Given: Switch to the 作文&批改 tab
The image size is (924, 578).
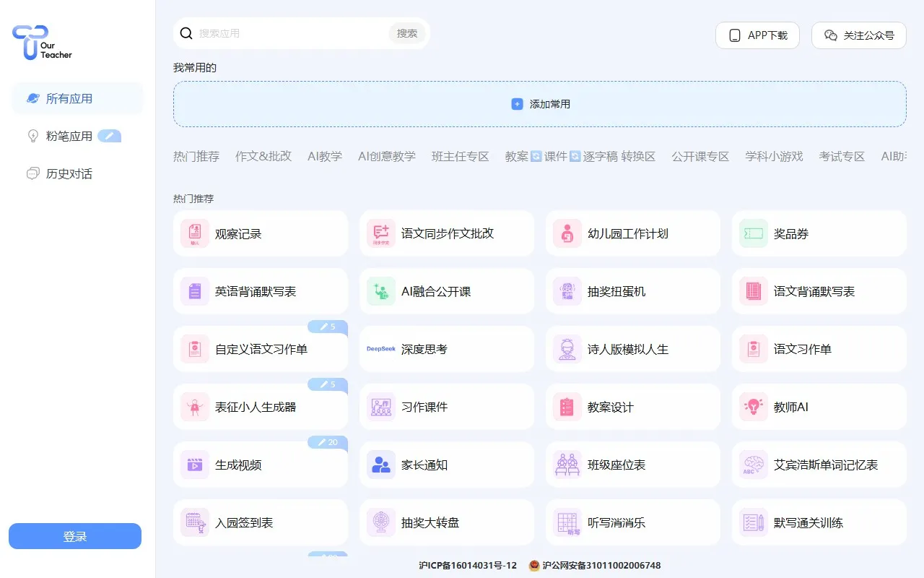Looking at the screenshot, I should (263, 156).
